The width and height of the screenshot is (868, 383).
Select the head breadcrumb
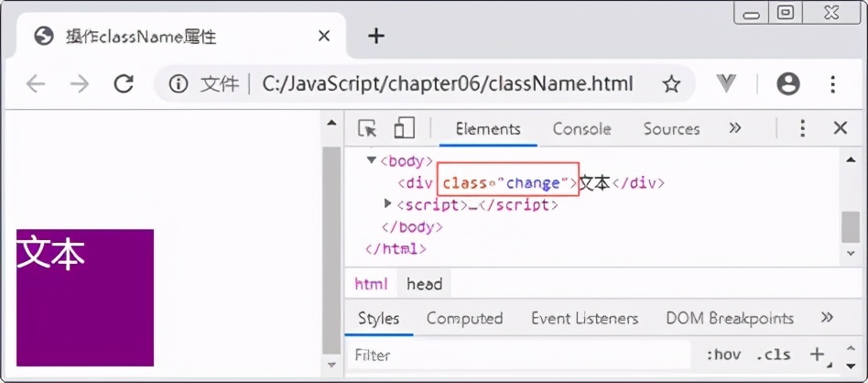pyautogui.click(x=424, y=284)
